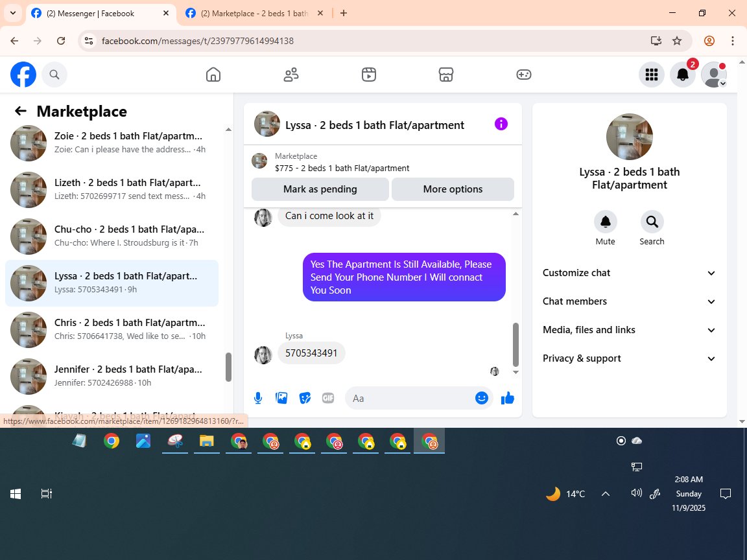The image size is (747, 560).
Task: Open Task View on the taskbar
Action: coord(46,494)
